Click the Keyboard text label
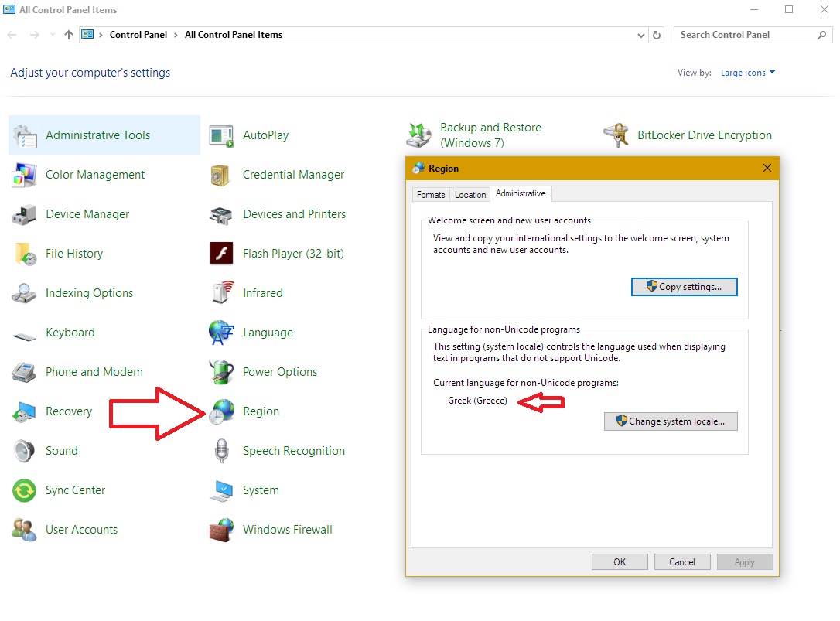Screen dimensions: 840x621 [x=70, y=333]
